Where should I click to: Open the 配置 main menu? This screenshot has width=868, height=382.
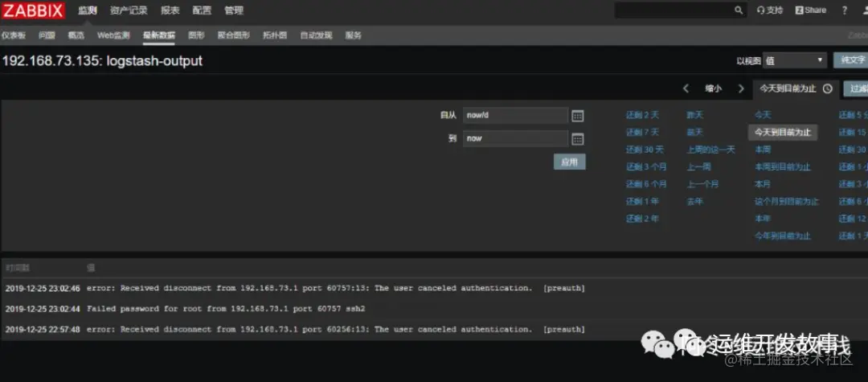(x=202, y=10)
